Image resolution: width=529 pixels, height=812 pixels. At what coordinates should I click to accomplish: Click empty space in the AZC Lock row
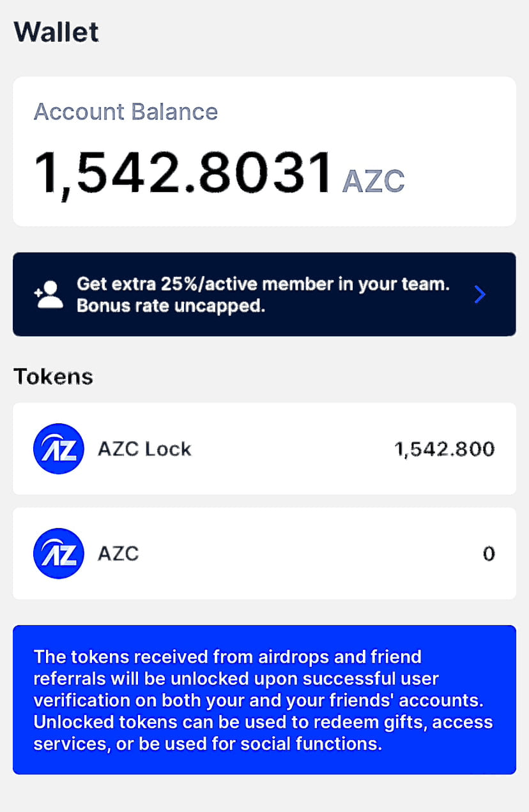click(287, 449)
